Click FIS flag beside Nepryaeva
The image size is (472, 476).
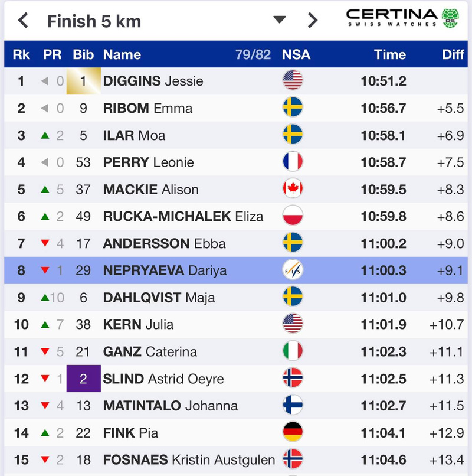click(x=293, y=270)
